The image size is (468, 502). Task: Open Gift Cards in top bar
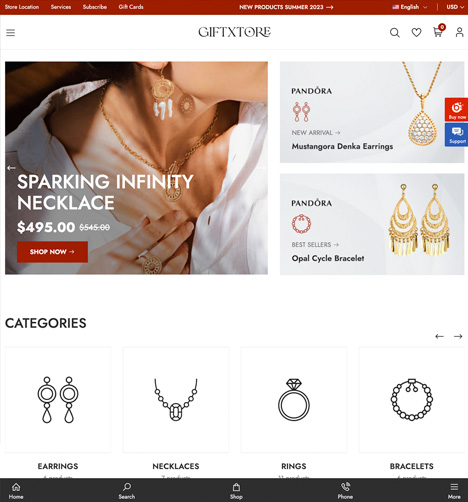click(131, 7)
